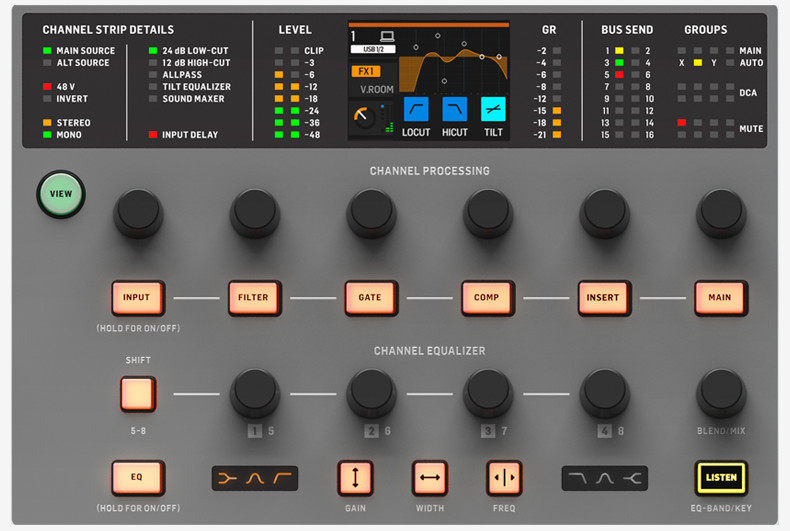Select the INPUT processing button
790x531 pixels.
138,298
